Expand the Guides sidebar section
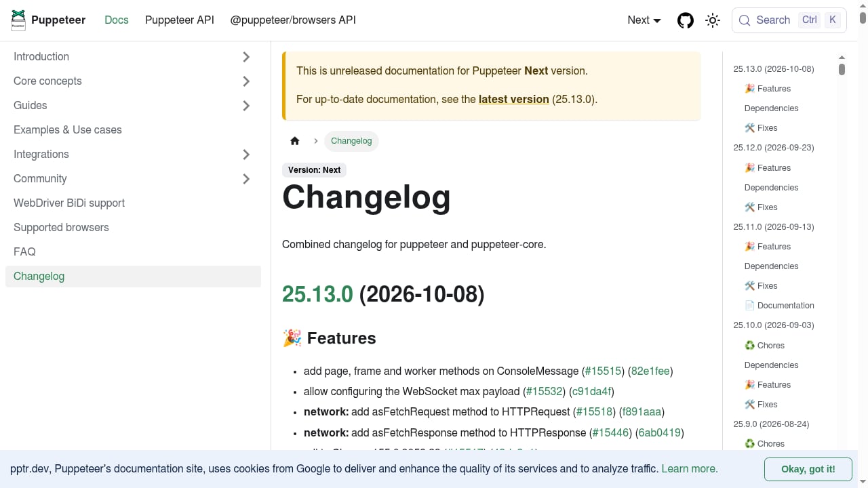Screen dimensions: 868x488 (246, 106)
